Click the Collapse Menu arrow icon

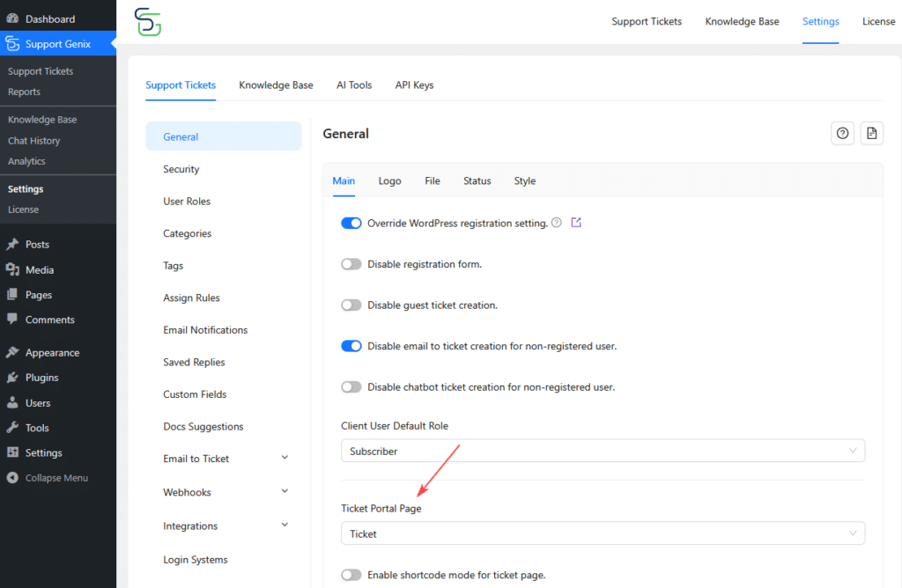[12, 478]
